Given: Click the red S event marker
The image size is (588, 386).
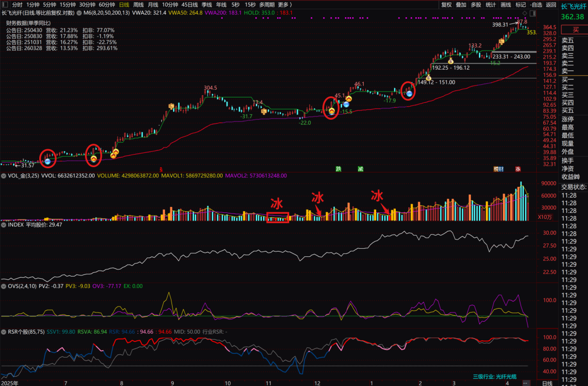Looking at the screenshot, I should point(161,169).
